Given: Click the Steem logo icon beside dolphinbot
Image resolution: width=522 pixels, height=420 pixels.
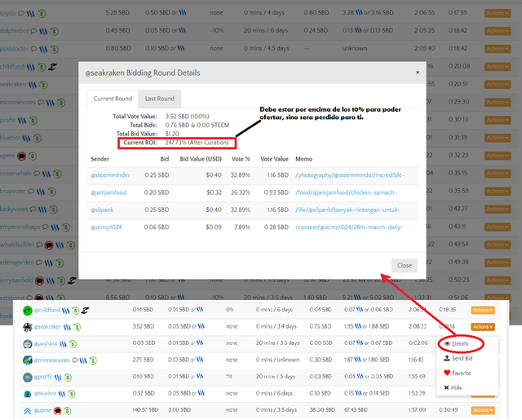Looking at the screenshot, I should [x=43, y=31].
